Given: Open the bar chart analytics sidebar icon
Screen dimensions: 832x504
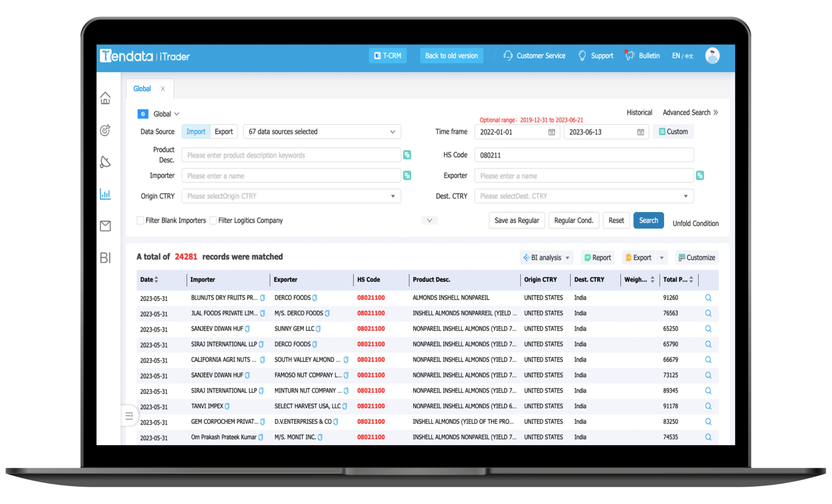Looking at the screenshot, I should point(105,194).
